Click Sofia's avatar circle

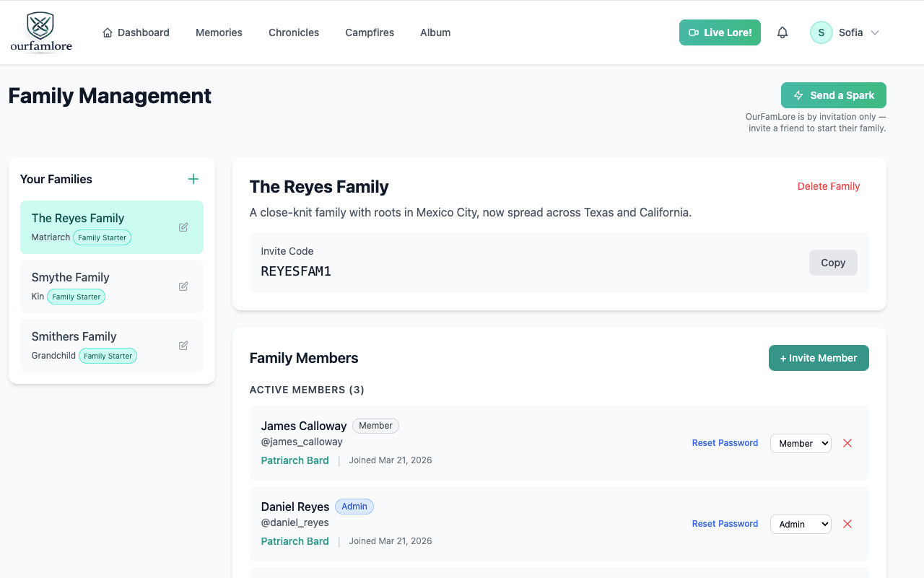(x=821, y=32)
